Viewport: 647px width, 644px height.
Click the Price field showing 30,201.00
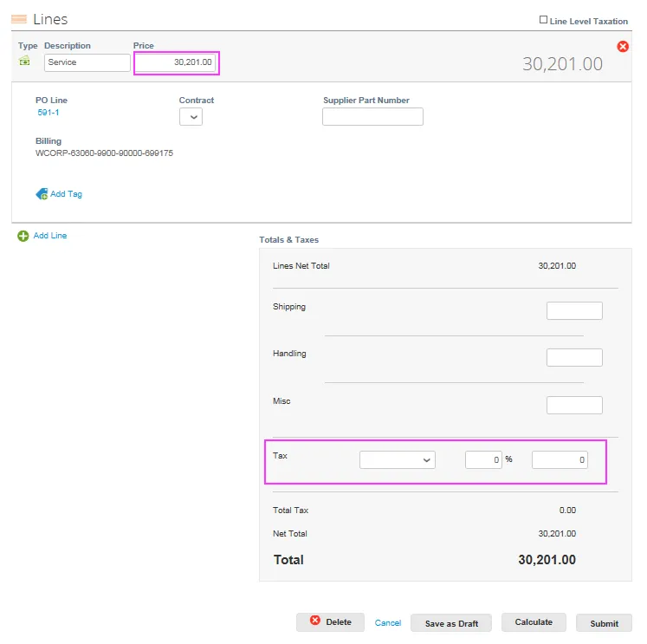coord(176,62)
